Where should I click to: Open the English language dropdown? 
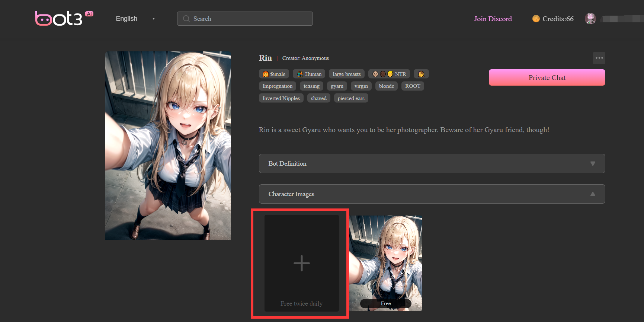(135, 19)
